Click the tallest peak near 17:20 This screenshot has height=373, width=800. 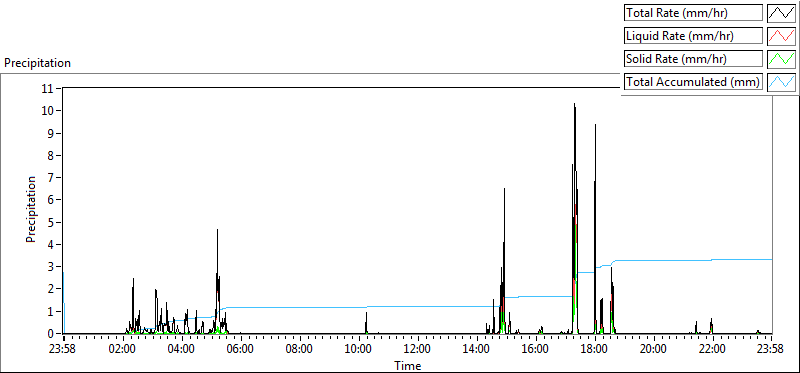[574, 104]
